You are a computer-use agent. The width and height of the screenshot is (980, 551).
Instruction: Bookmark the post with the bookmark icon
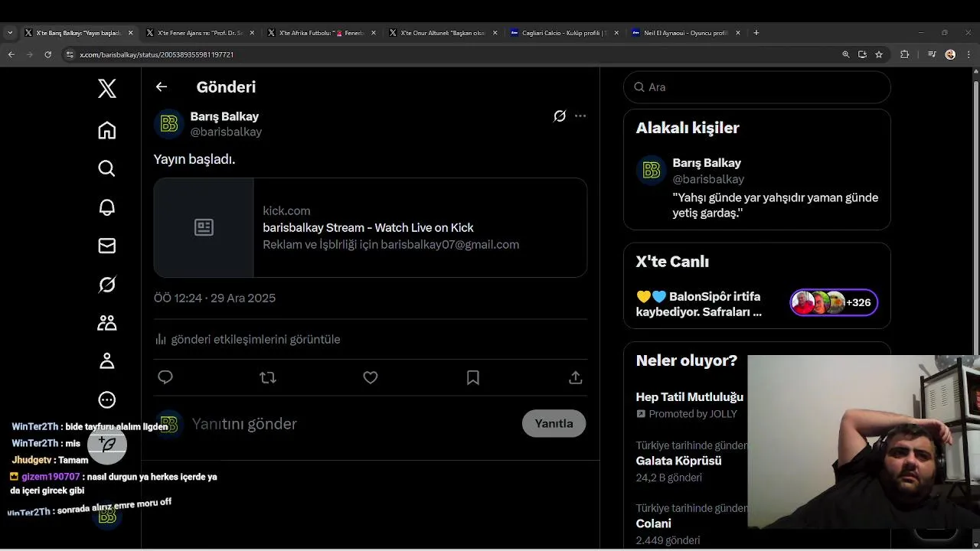473,377
